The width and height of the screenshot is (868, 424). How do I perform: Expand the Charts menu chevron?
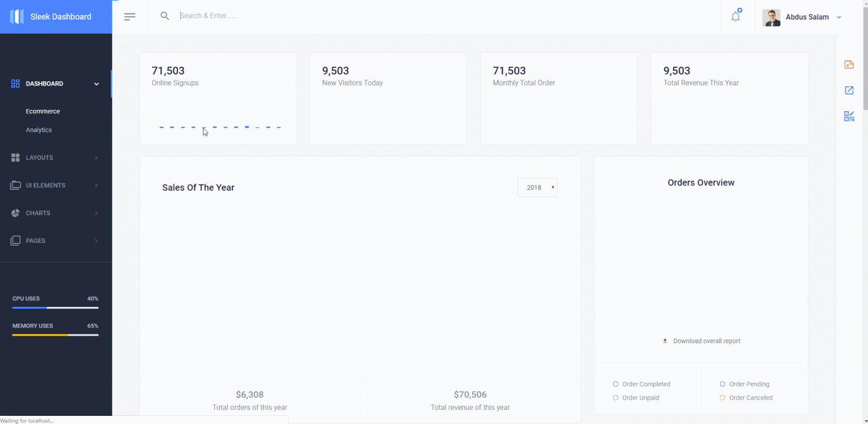pos(97,213)
